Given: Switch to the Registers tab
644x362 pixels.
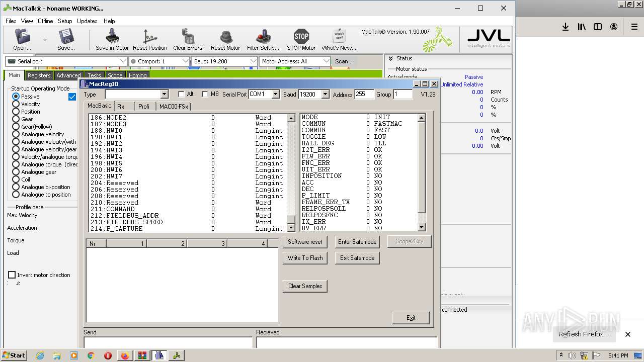Looking at the screenshot, I should tap(39, 75).
